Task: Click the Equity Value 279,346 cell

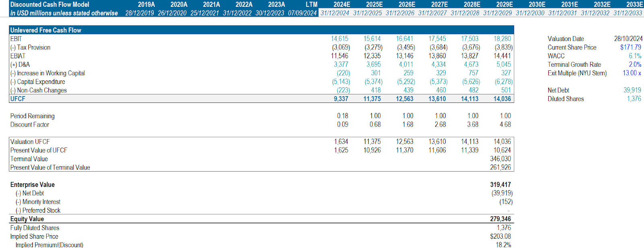Action: coord(500,219)
